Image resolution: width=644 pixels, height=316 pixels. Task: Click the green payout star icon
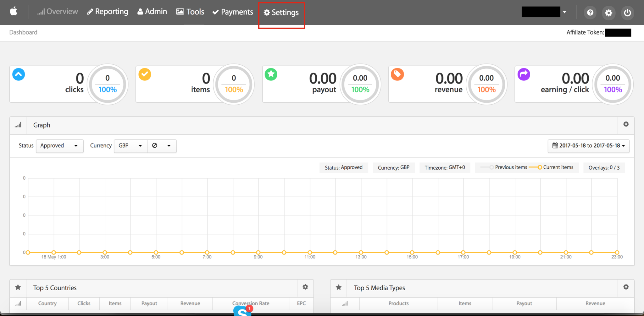(271, 74)
